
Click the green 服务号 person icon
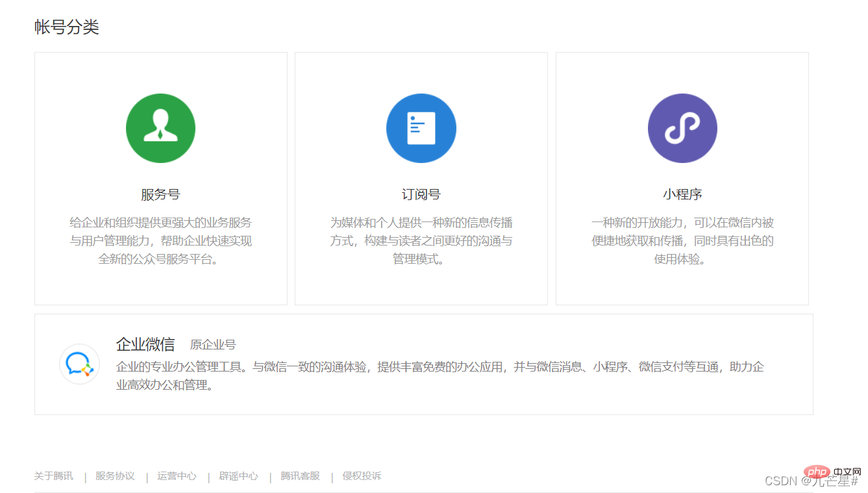pyautogui.click(x=160, y=128)
